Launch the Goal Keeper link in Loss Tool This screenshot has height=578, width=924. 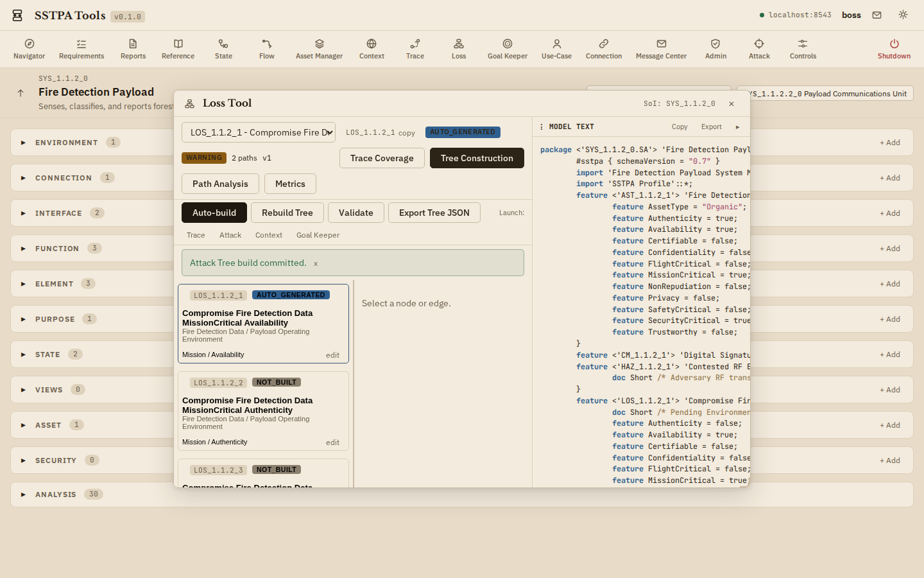tap(318, 235)
